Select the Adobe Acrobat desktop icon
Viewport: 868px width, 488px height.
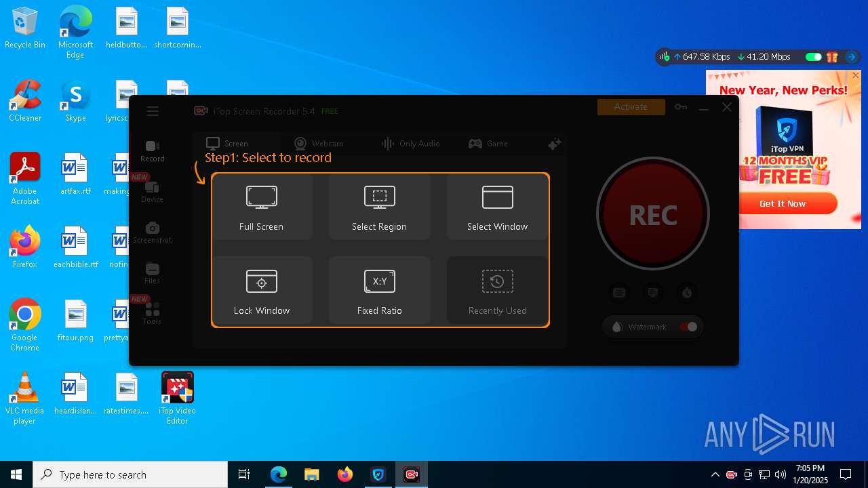click(25, 179)
